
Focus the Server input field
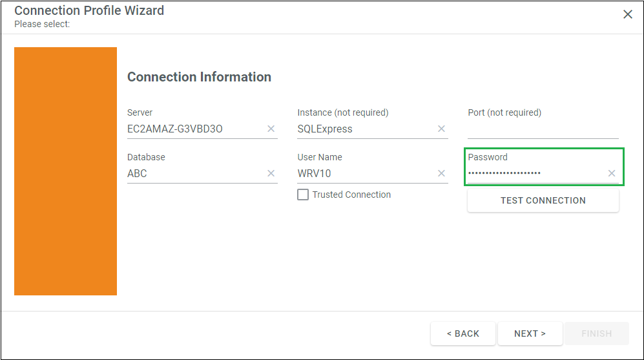[x=196, y=129]
